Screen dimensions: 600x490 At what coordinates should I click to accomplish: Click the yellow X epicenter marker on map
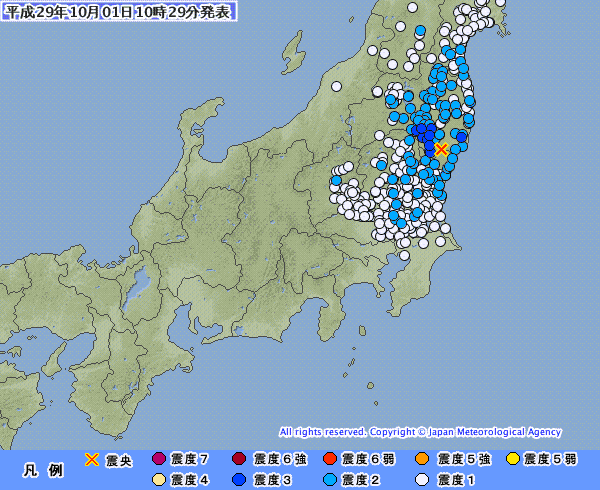pos(441,149)
